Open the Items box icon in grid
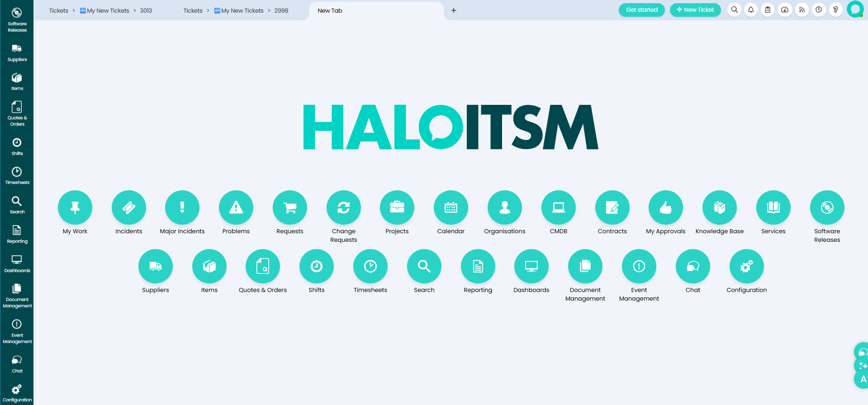868x405 pixels. click(x=209, y=266)
